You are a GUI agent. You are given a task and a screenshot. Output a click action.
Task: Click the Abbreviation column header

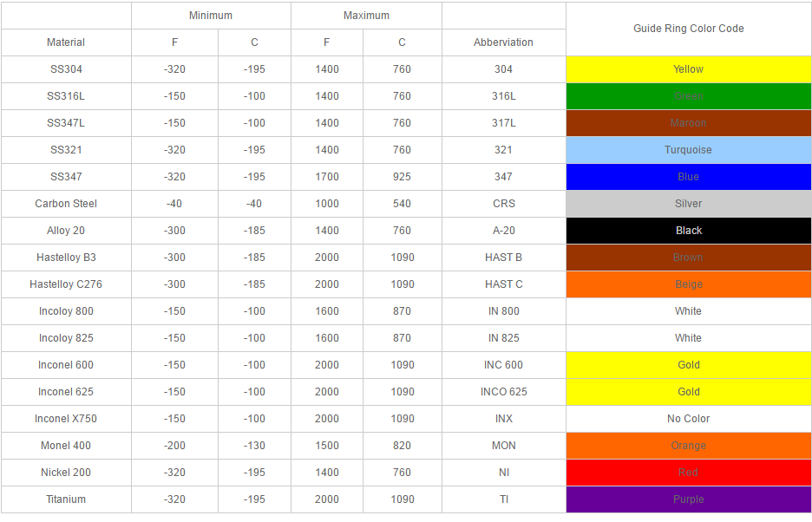click(x=503, y=42)
